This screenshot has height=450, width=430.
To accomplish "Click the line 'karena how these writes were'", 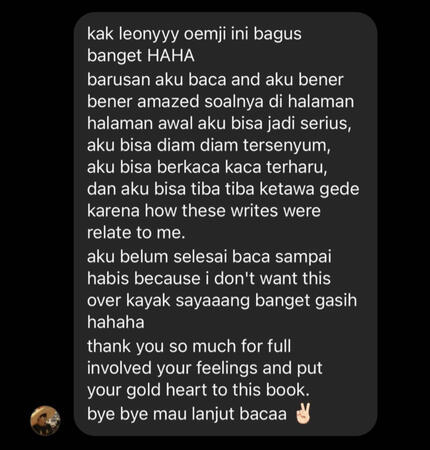I will 204,211.
